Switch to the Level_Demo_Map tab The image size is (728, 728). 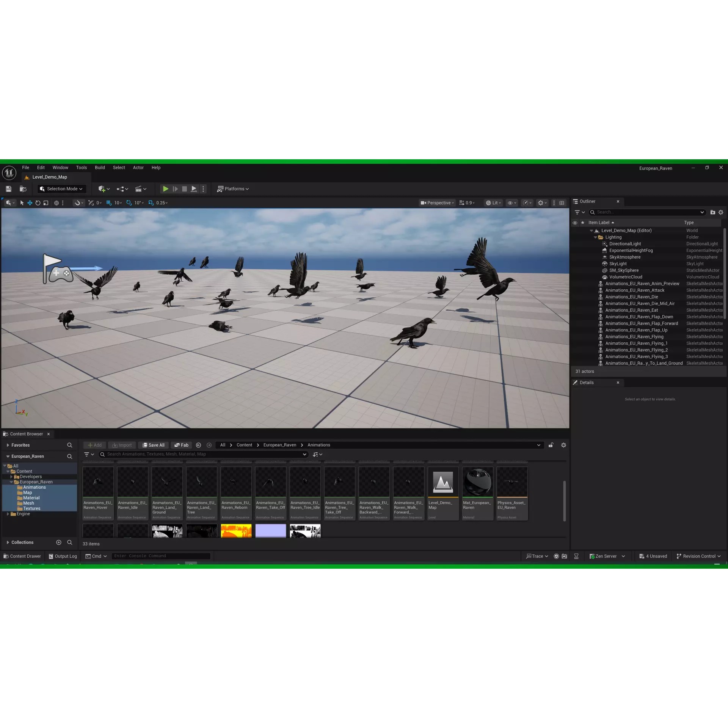pyautogui.click(x=50, y=177)
